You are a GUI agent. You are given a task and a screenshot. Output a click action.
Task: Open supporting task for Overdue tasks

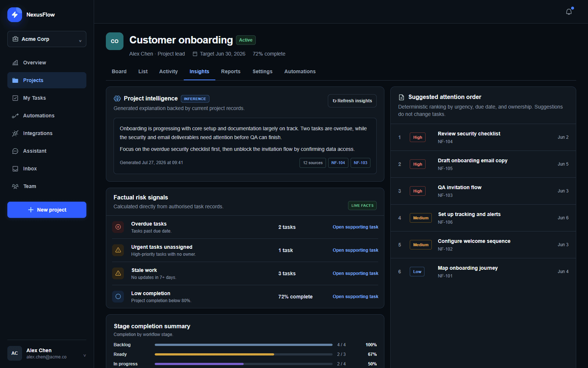(x=355, y=227)
